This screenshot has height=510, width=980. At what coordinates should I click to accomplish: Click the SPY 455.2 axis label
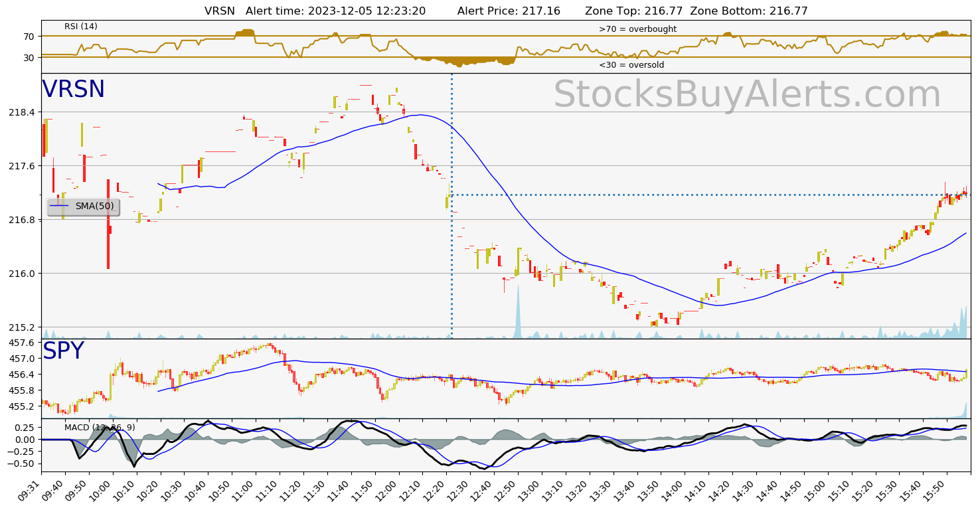[x=22, y=406]
